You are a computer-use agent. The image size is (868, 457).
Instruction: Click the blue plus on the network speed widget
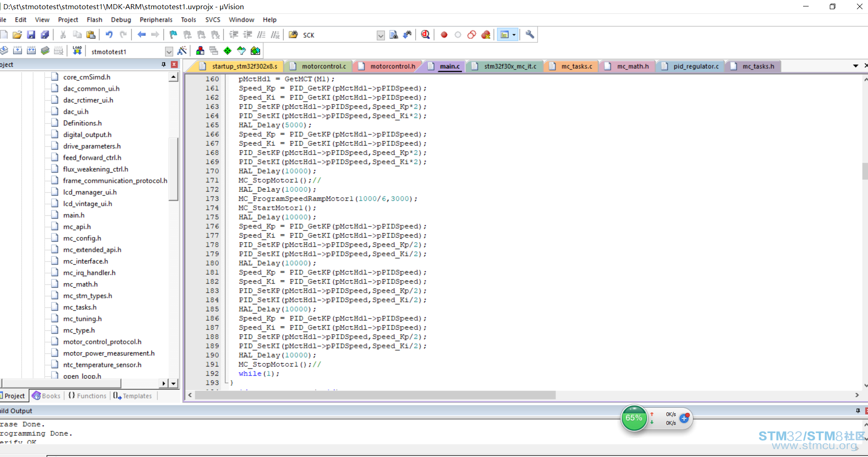point(684,418)
